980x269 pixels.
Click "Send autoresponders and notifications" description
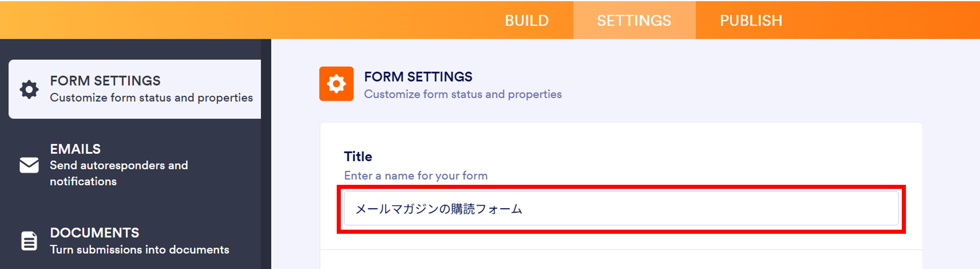pyautogui.click(x=119, y=173)
